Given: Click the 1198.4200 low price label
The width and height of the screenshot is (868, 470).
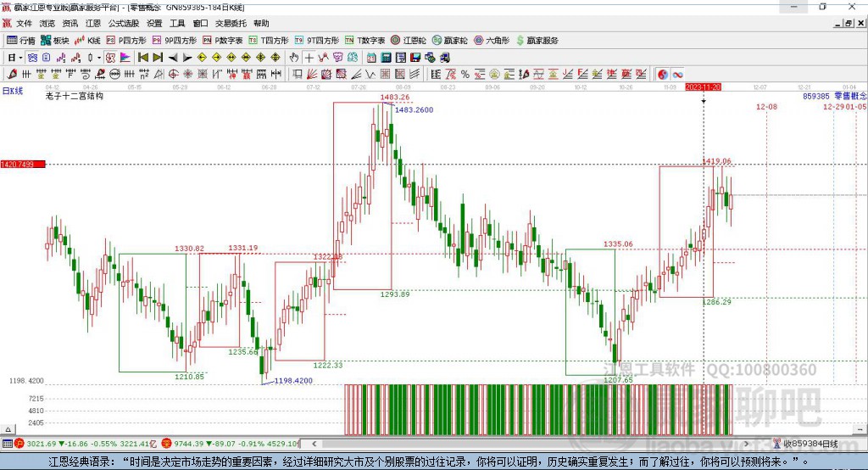Looking at the screenshot, I should pos(292,381).
